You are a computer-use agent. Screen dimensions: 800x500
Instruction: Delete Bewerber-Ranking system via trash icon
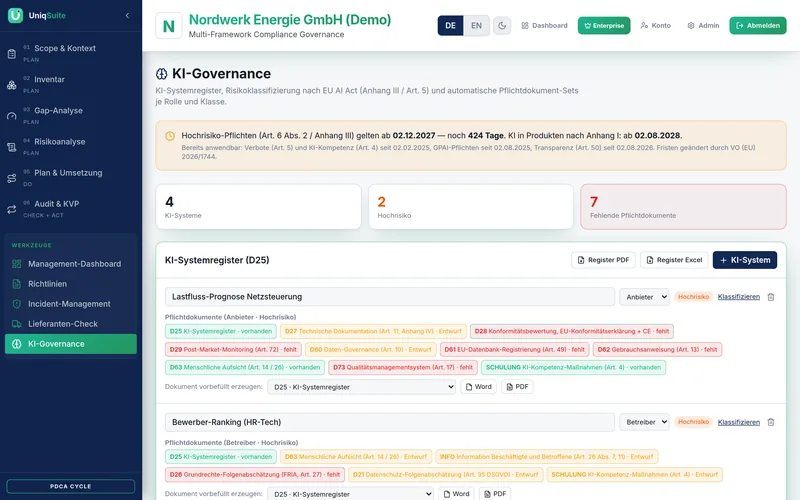click(771, 422)
